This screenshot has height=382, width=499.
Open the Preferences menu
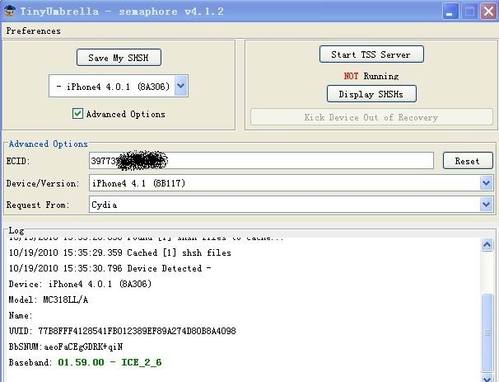coord(33,31)
